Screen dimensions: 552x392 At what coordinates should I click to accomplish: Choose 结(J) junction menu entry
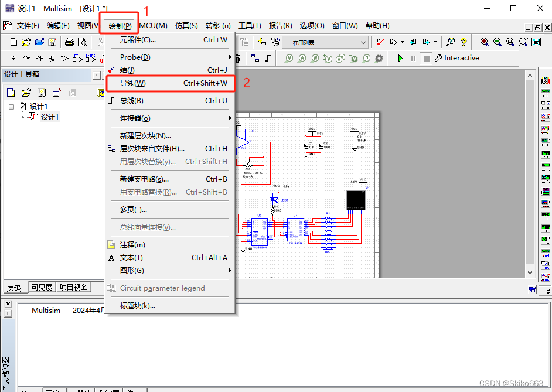170,70
